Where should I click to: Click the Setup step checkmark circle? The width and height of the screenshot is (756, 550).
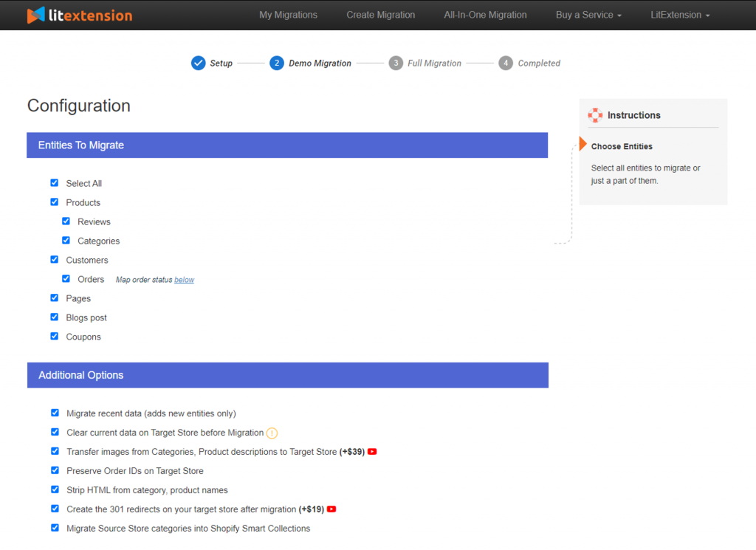pos(199,63)
